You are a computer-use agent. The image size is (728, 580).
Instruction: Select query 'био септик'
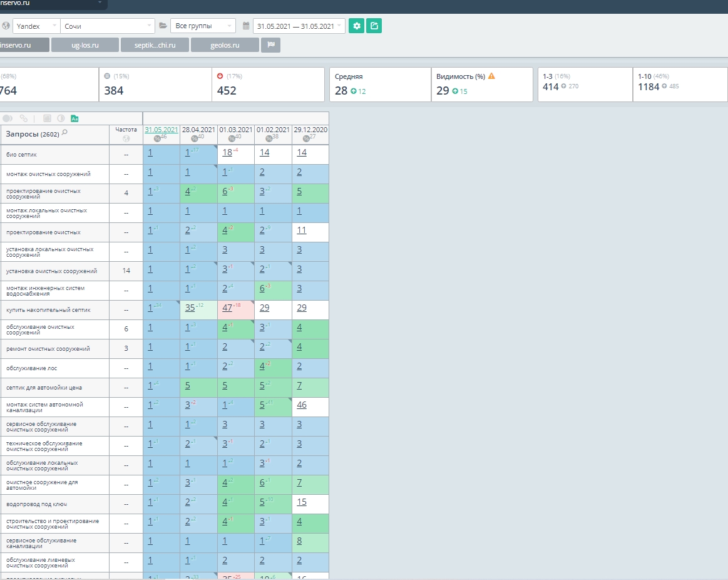point(21,154)
